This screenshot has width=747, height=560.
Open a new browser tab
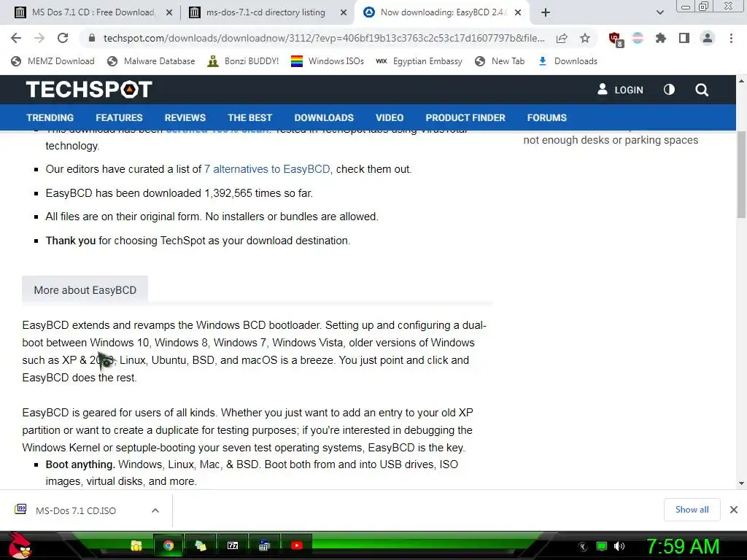pos(546,12)
